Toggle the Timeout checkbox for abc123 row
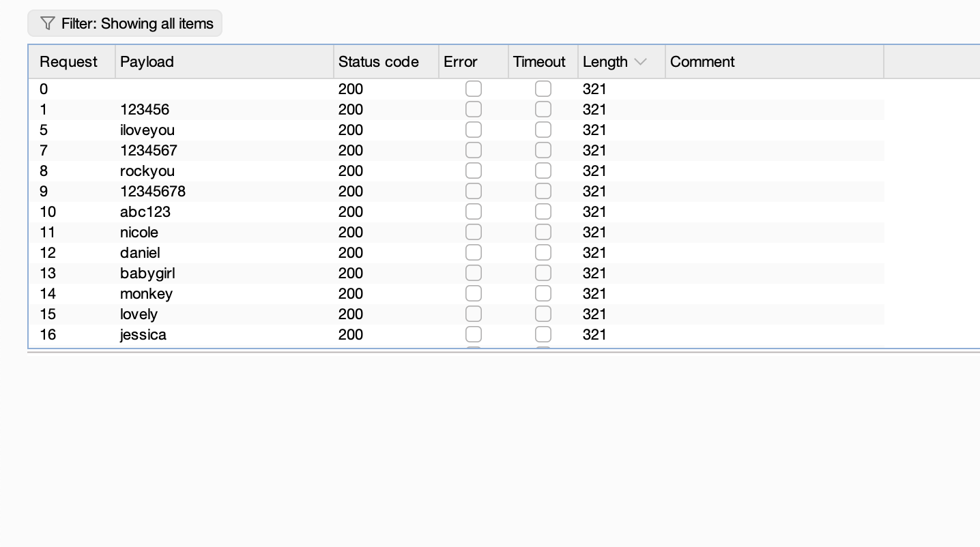The image size is (980, 547). [x=543, y=211]
